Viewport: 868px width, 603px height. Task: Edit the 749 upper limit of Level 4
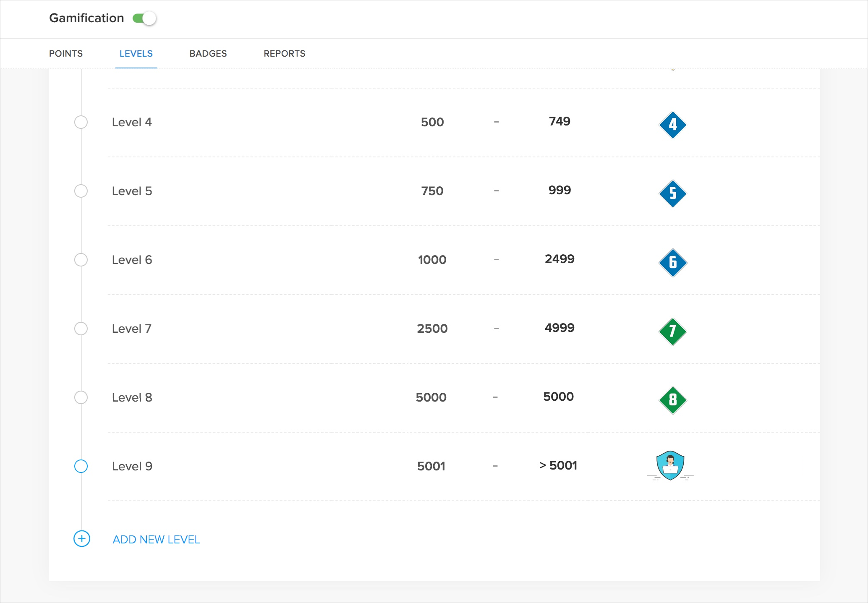[x=559, y=121]
